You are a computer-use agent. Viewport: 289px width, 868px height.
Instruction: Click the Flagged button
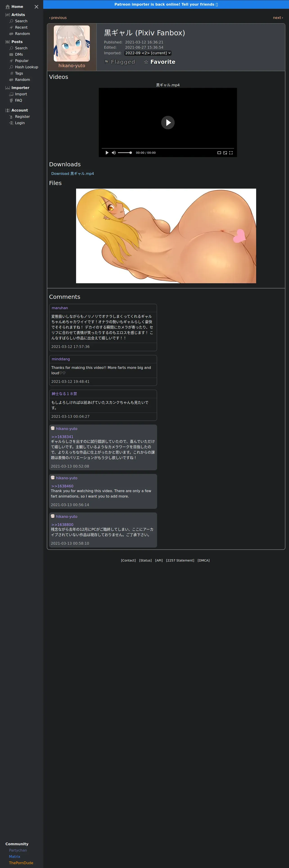[120, 62]
